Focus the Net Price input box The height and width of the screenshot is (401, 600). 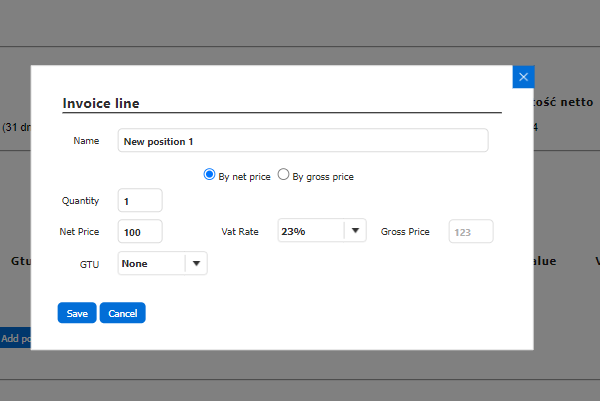click(140, 232)
